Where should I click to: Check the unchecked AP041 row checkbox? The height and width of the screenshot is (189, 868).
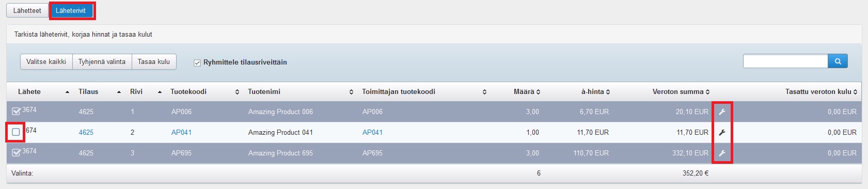coord(16,132)
